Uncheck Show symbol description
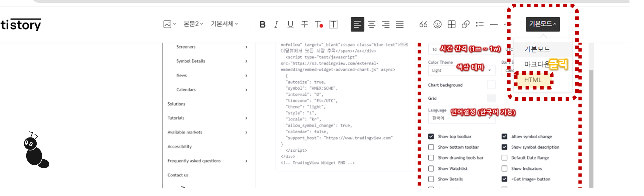This screenshot has width=644, height=196. 504,147
